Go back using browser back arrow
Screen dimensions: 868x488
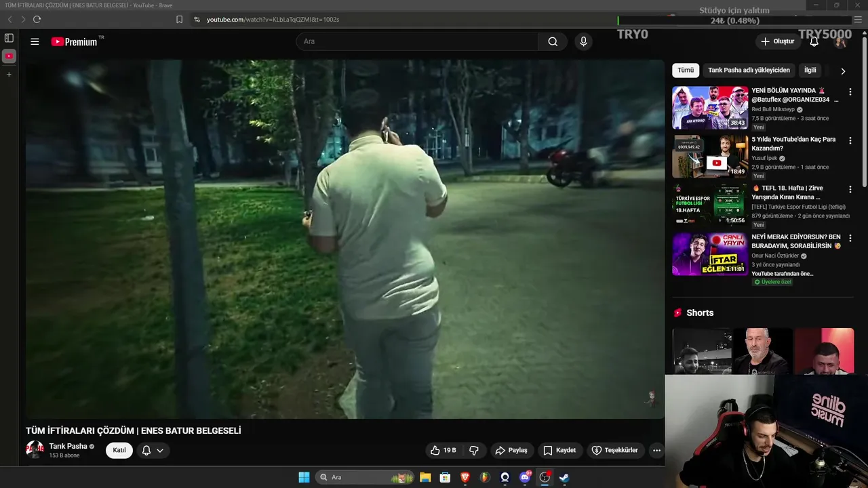9,20
